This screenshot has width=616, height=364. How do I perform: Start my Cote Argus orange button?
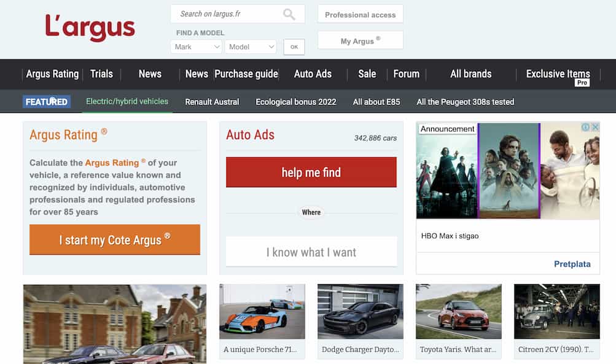pyautogui.click(x=115, y=239)
